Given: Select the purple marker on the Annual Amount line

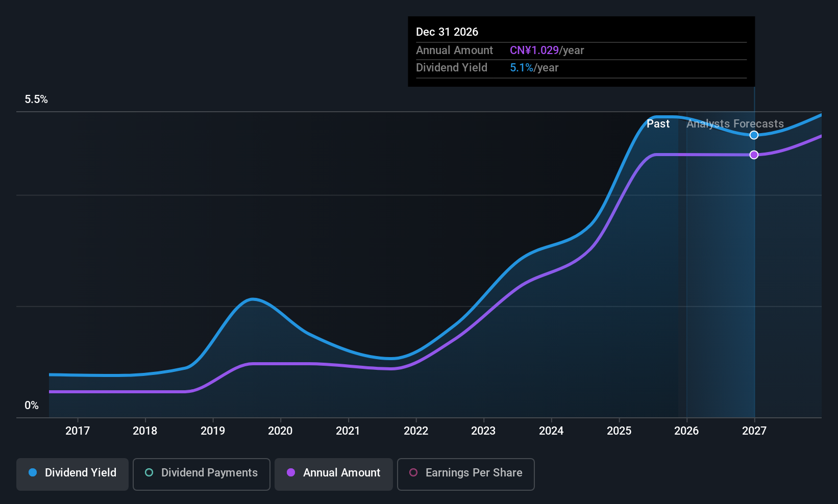Looking at the screenshot, I should [754, 155].
